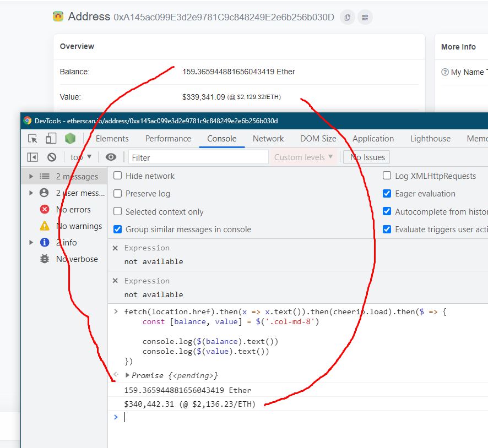
Task: Open the top context dropdown
Action: tap(81, 157)
